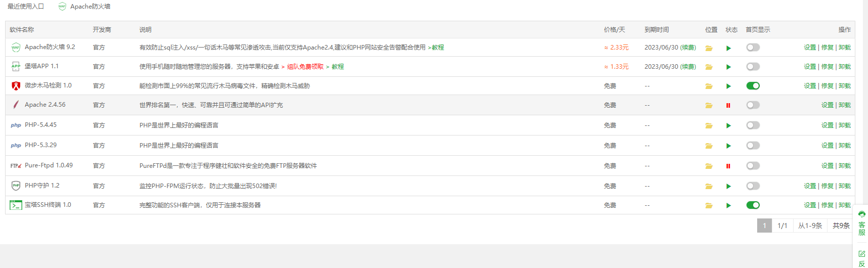Click running status icon for 堡塔APP 1.1
The image size is (868, 268).
pyautogui.click(x=728, y=67)
